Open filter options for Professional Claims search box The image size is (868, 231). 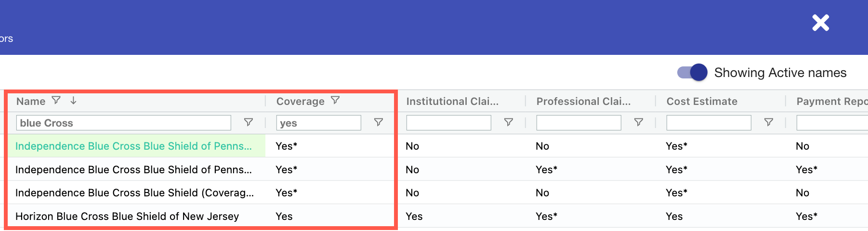pos(638,122)
